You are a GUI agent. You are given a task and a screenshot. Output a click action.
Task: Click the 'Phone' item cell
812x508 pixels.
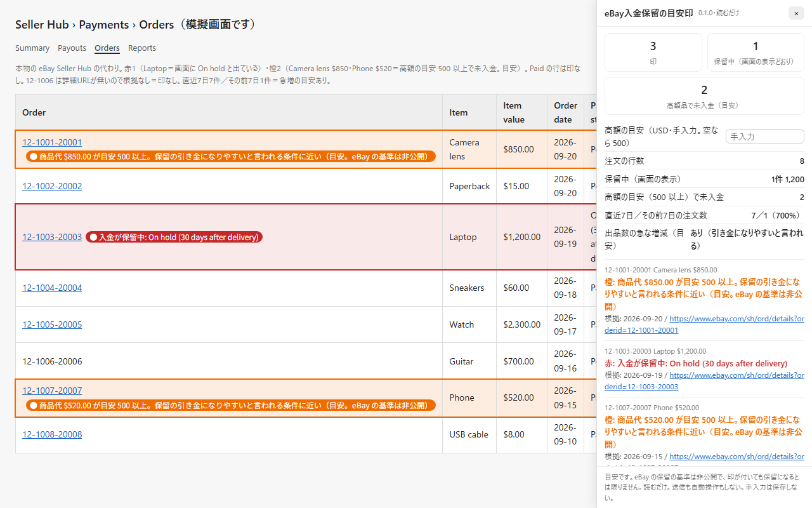coord(469,398)
